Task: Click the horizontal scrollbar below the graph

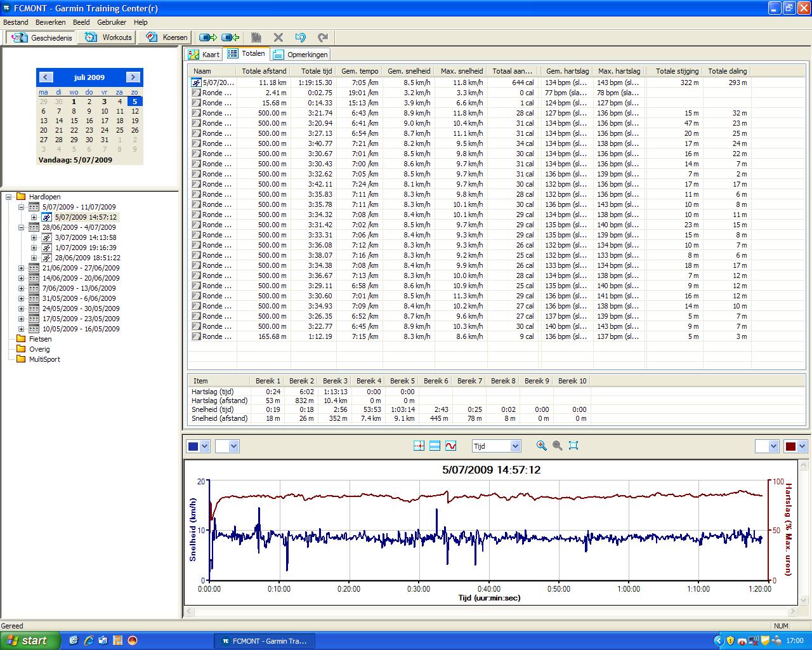Action: (x=490, y=612)
